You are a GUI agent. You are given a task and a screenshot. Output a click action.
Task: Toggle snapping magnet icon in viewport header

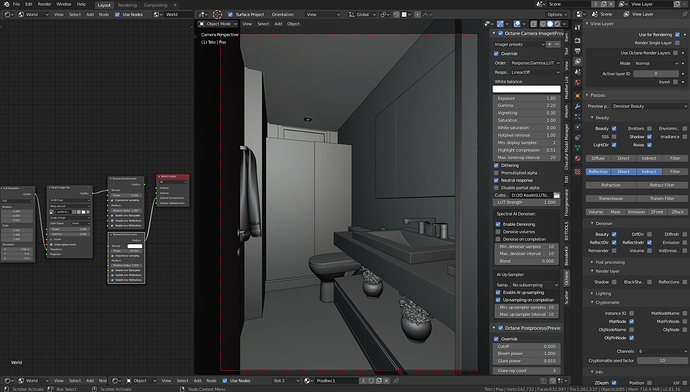[x=396, y=15]
